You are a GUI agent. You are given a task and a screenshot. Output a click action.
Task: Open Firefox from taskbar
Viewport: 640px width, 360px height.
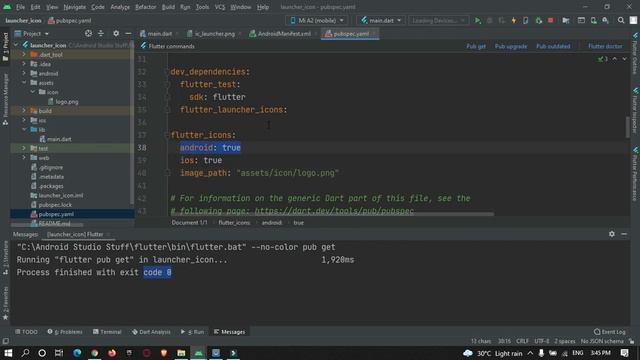[x=111, y=353]
